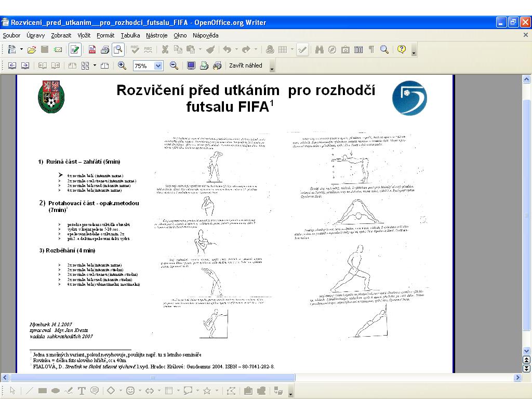
Task: Toggle AutoSpellcheck wavy ABC icon
Action: click(x=148, y=50)
